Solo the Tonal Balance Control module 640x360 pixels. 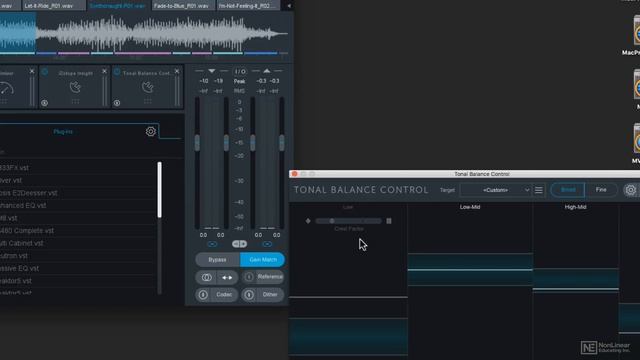click(x=117, y=103)
